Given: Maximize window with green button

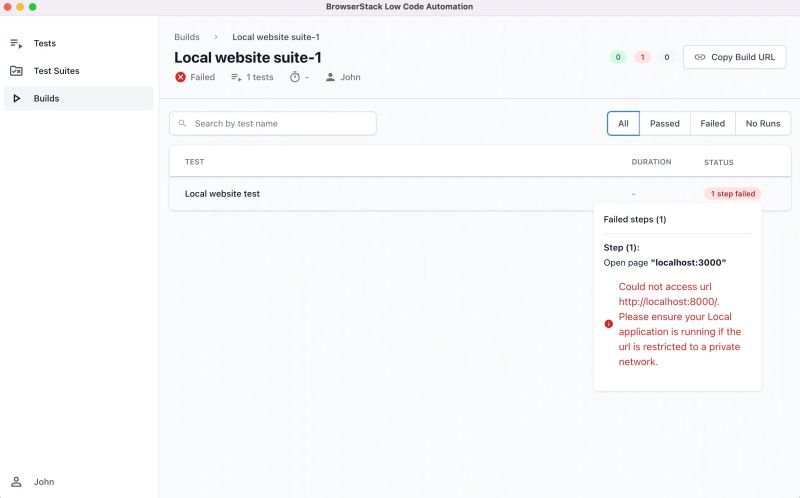Looking at the screenshot, I should pyautogui.click(x=33, y=7).
